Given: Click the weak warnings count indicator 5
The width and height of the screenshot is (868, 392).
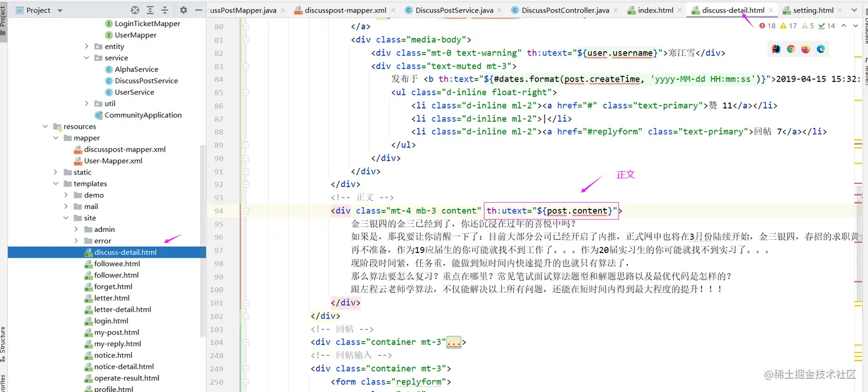Looking at the screenshot, I should click(x=808, y=26).
